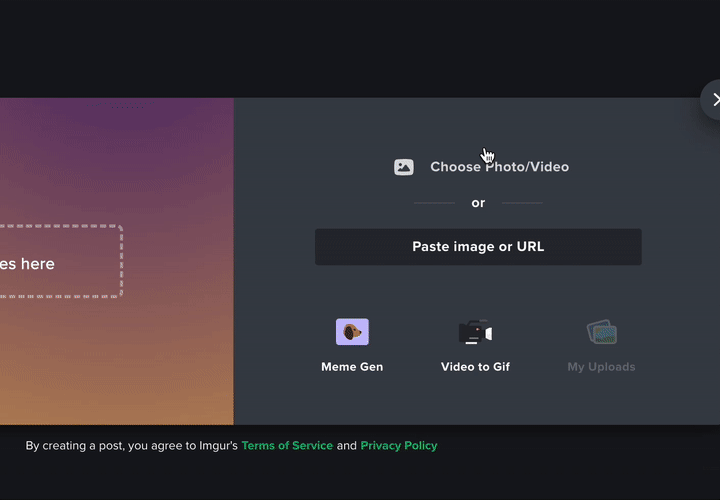Click the dashed drop images here zone
The height and width of the screenshot is (500, 720).
[x=61, y=262]
